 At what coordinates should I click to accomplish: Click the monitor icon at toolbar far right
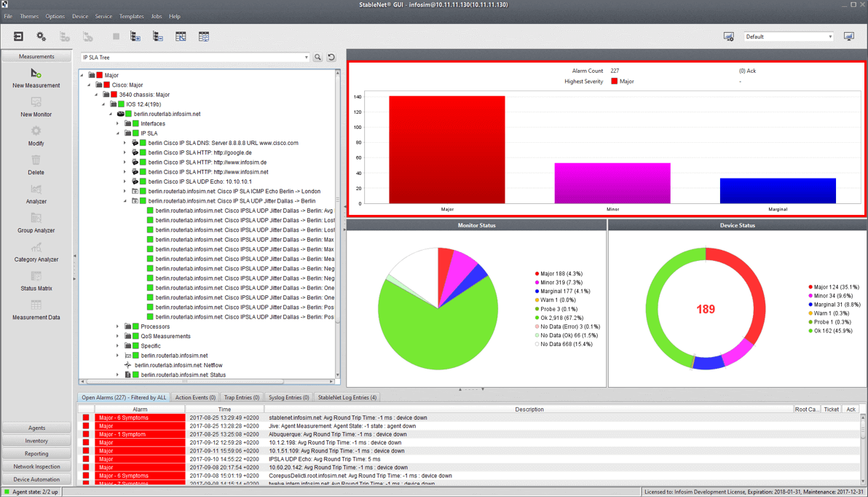click(x=848, y=36)
